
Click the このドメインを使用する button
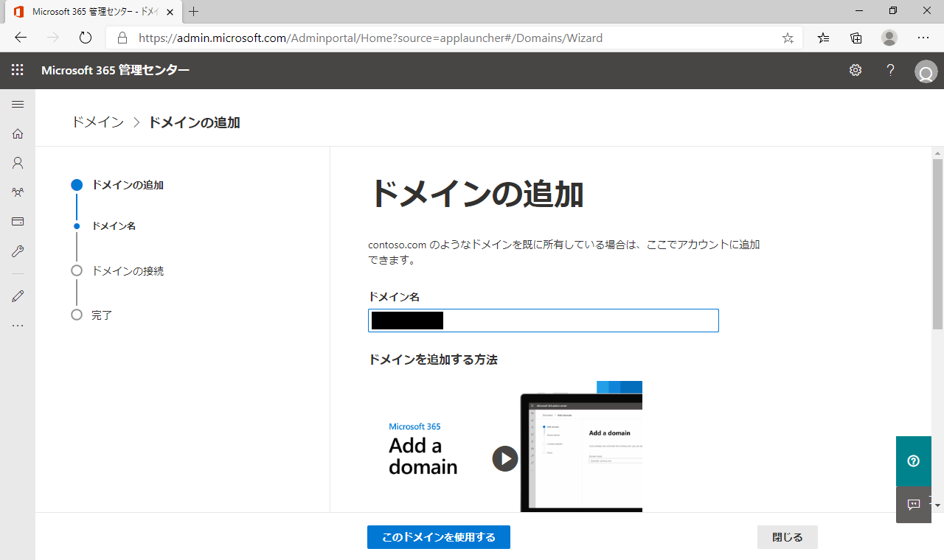pyautogui.click(x=439, y=537)
